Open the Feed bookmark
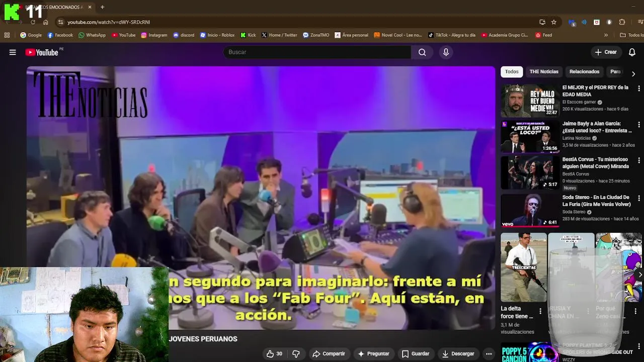This screenshot has width=644, height=362. point(543,35)
